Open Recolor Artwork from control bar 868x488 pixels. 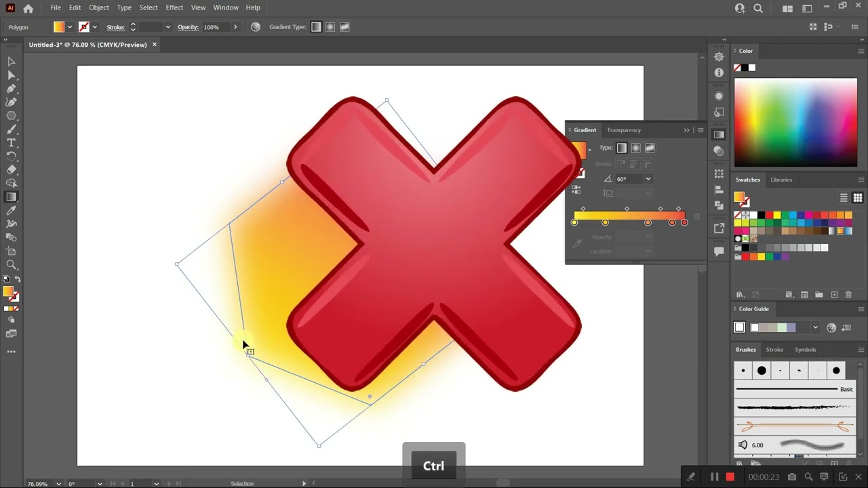coord(256,27)
